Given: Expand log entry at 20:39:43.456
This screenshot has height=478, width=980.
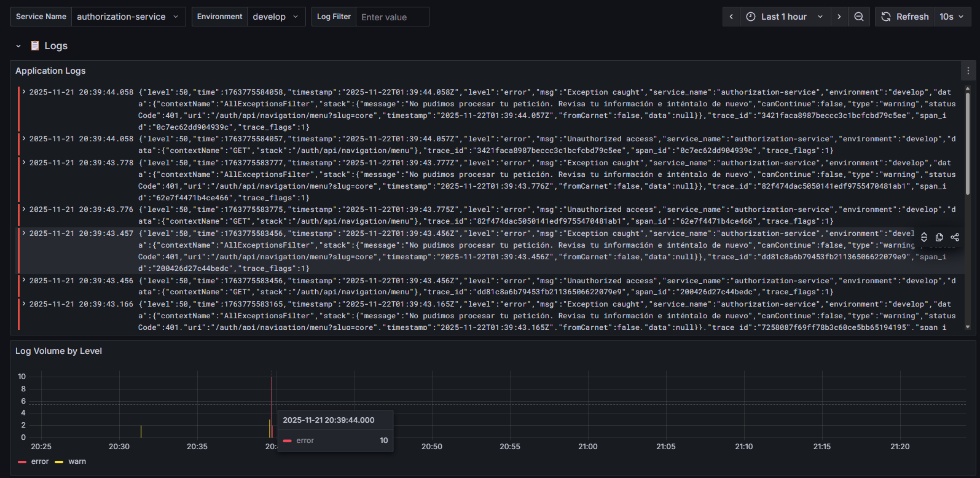Looking at the screenshot, I should pos(24,280).
